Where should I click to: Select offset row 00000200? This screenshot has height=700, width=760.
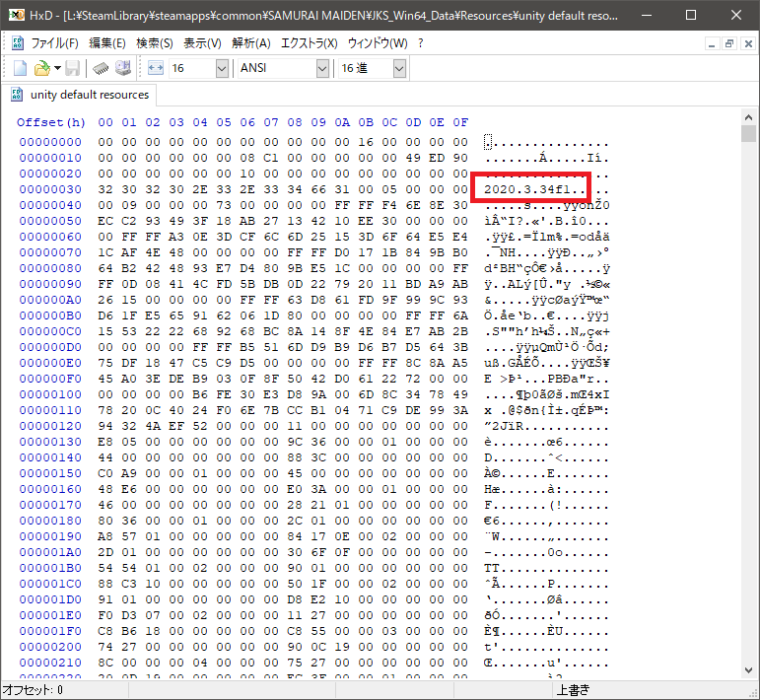coord(50,647)
